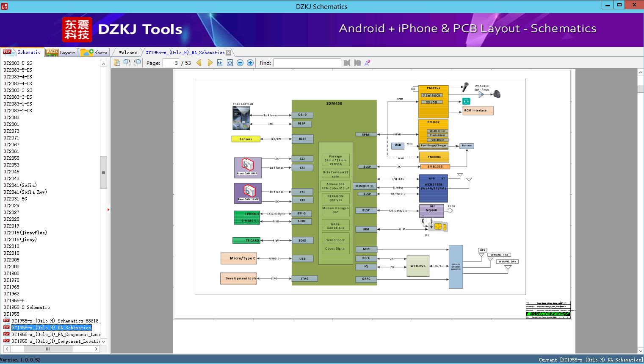Select XT2083 in the model list
644x364 pixels.
click(x=11, y=117)
